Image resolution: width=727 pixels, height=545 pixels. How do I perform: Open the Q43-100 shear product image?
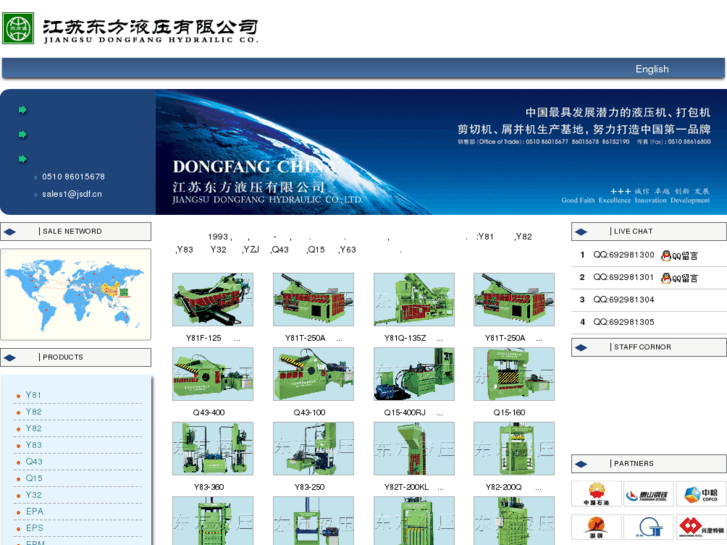[x=313, y=374]
